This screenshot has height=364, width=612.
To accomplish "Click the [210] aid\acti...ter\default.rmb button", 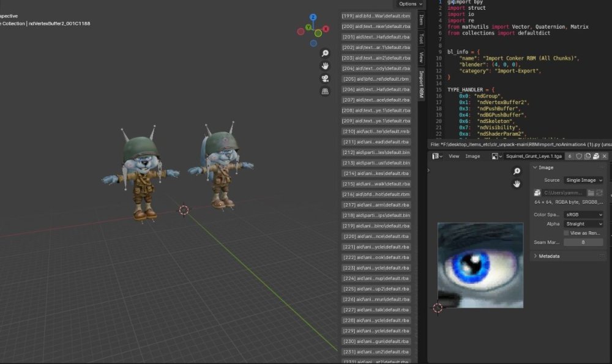I will point(376,132).
